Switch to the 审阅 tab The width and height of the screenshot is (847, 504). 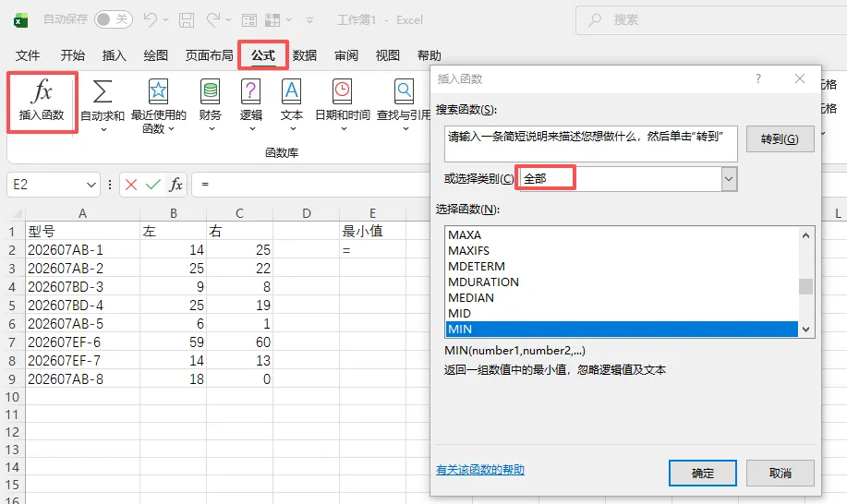(x=346, y=55)
